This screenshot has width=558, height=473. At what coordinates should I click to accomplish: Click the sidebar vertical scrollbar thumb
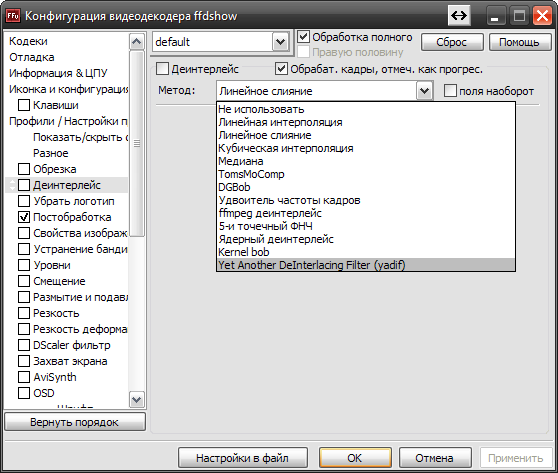click(x=137, y=143)
